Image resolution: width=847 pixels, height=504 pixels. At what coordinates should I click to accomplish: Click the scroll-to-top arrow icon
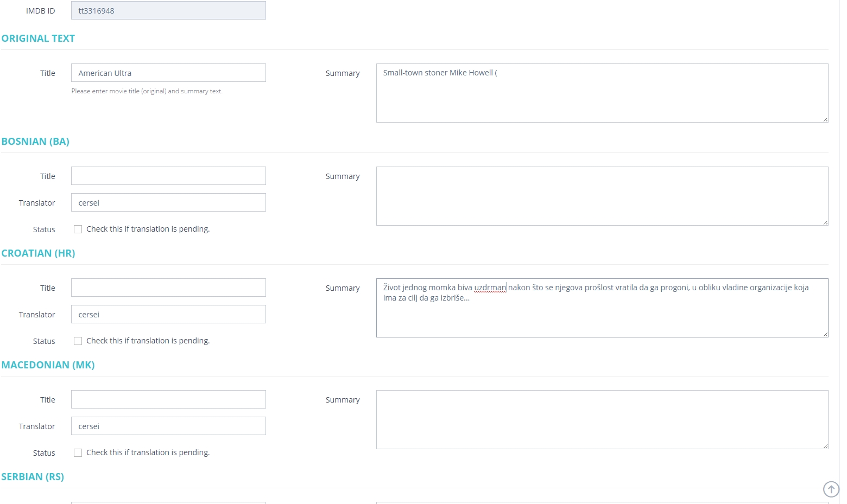[831, 489]
